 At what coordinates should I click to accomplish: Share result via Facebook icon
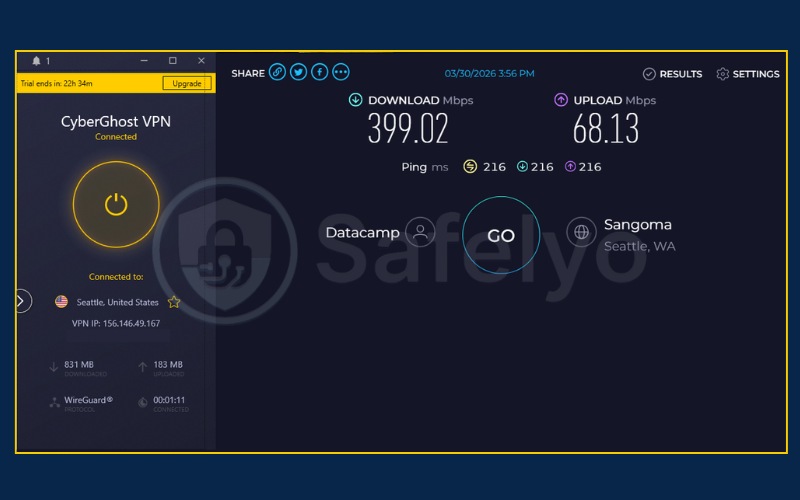click(x=319, y=72)
